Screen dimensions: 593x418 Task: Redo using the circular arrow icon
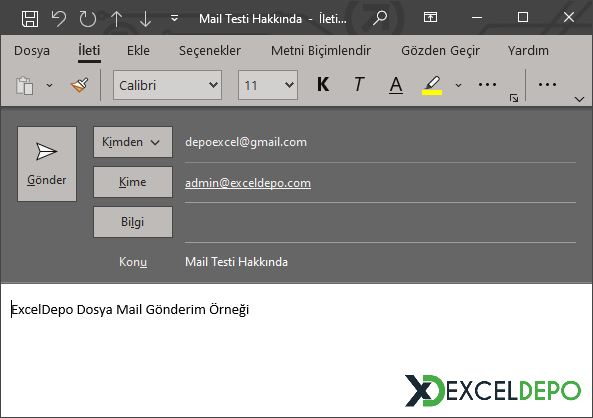88,18
